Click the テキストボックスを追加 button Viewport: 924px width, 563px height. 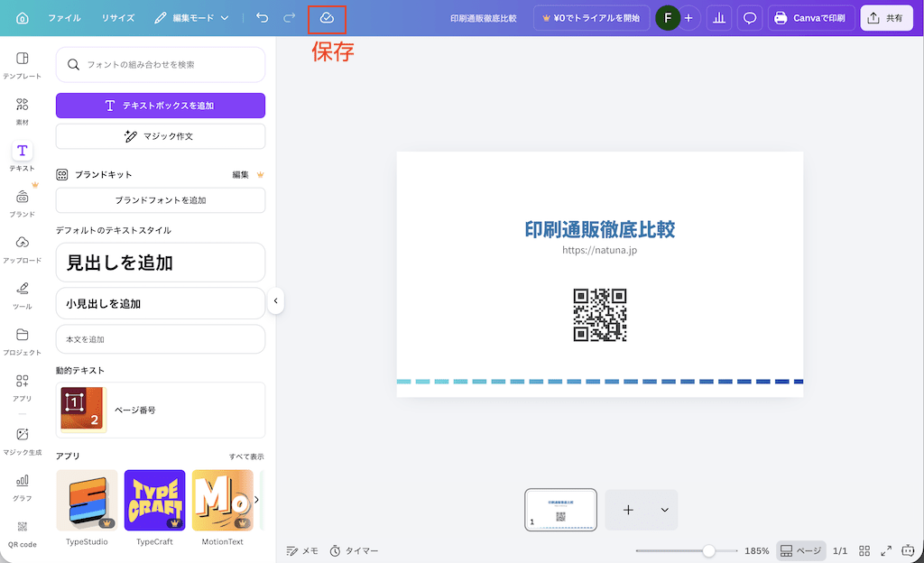tap(160, 106)
